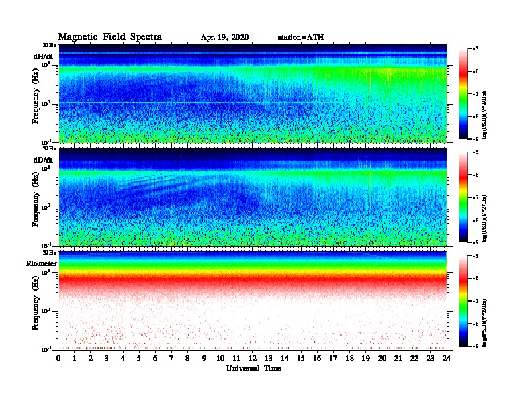Click the "-5" value on dH/dt color scale
Viewport: 532px width, 411px height.
pos(475,49)
